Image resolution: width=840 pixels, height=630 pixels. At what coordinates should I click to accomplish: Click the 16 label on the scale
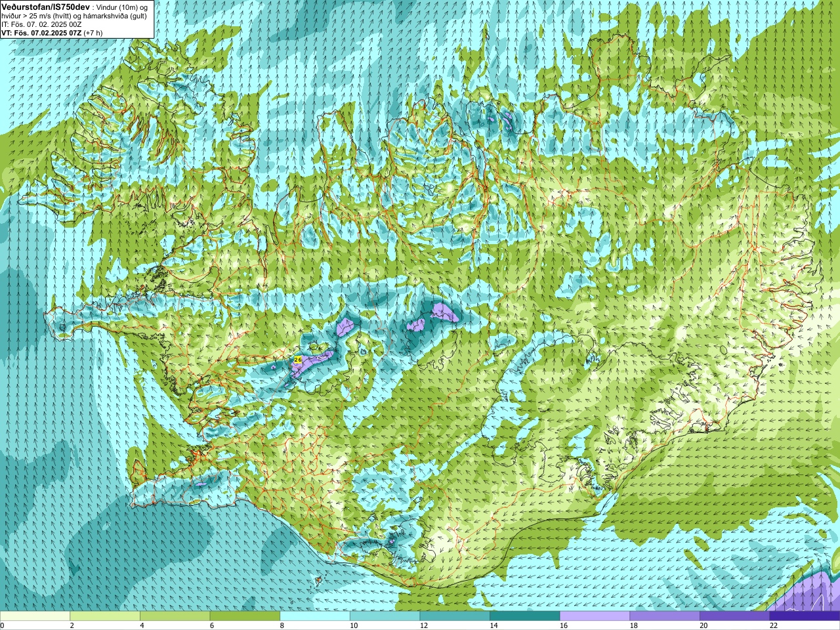[x=563, y=625]
